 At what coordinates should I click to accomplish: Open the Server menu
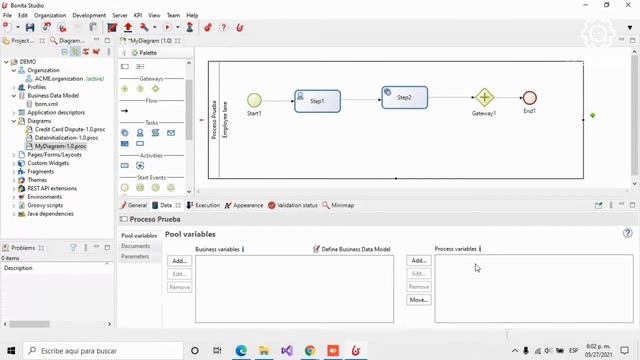(x=120, y=15)
